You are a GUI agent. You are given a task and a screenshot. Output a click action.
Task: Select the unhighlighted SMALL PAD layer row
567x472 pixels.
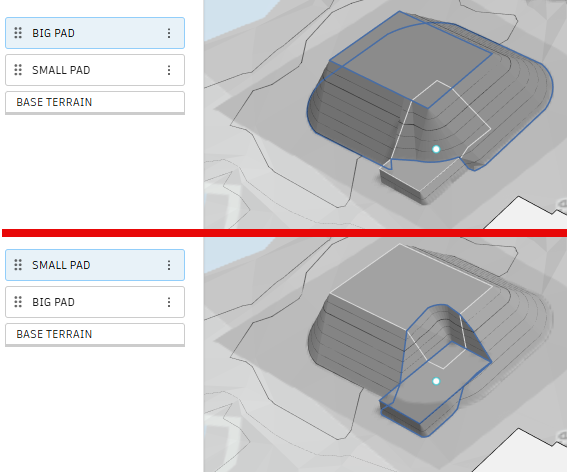95,70
